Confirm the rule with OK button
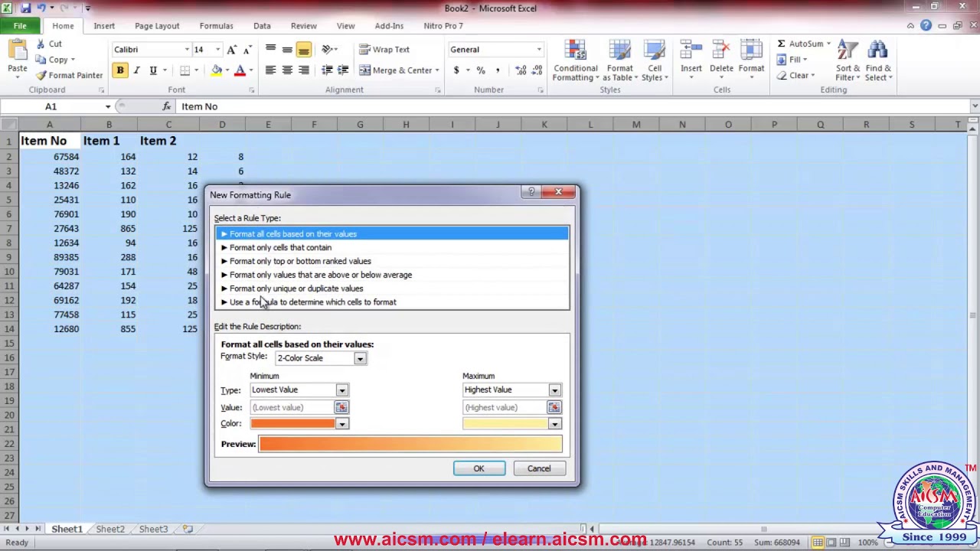This screenshot has height=551, width=980. (479, 468)
